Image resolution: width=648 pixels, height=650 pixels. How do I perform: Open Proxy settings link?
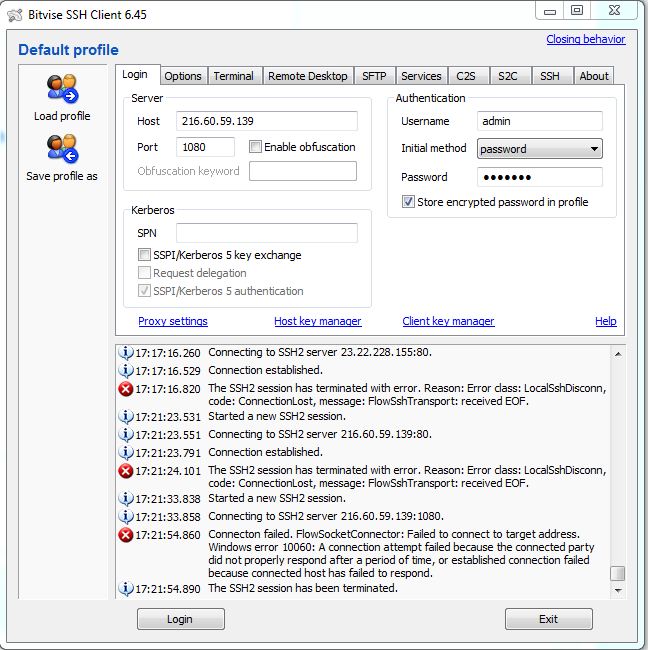pyautogui.click(x=173, y=321)
